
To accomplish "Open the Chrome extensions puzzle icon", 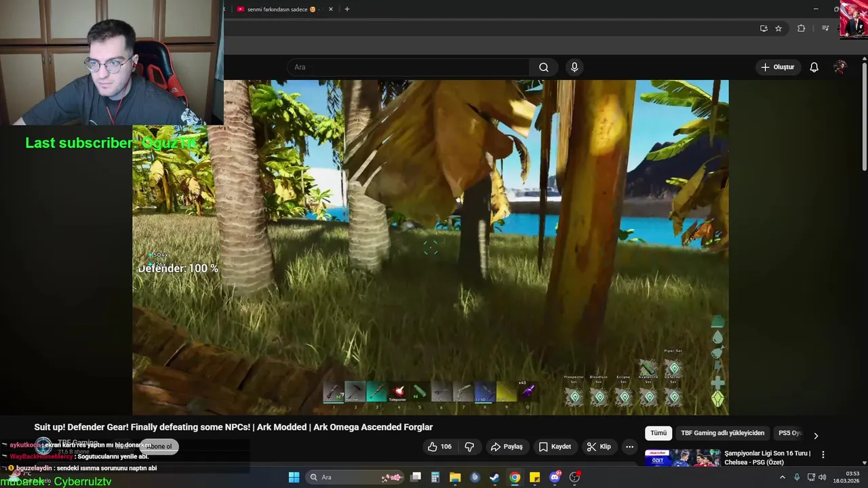I will point(801,28).
